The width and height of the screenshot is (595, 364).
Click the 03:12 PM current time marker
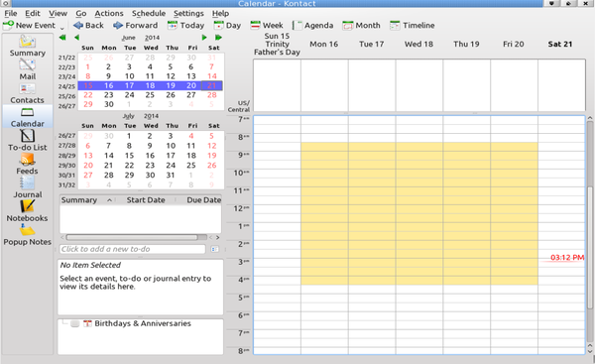coord(567,257)
